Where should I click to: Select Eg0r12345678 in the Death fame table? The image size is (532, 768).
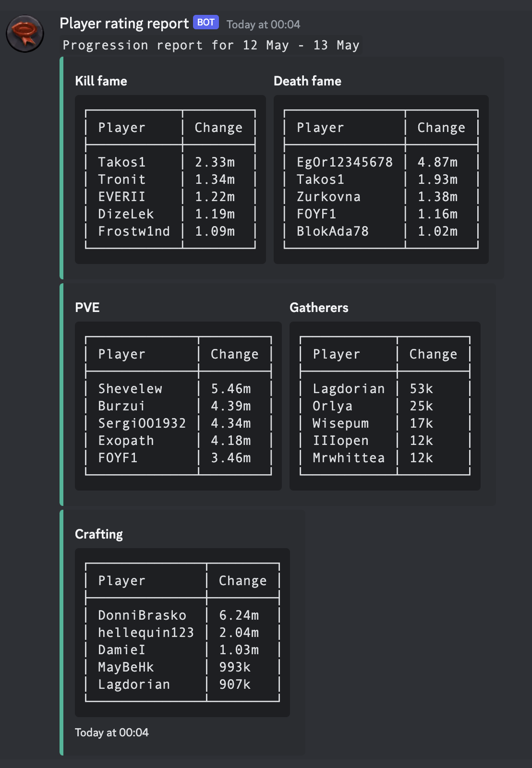click(x=344, y=162)
